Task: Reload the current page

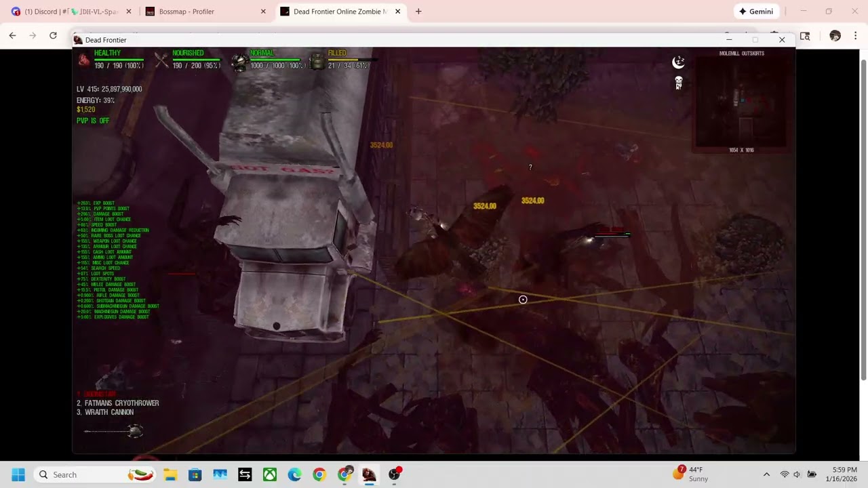Action: point(53,36)
